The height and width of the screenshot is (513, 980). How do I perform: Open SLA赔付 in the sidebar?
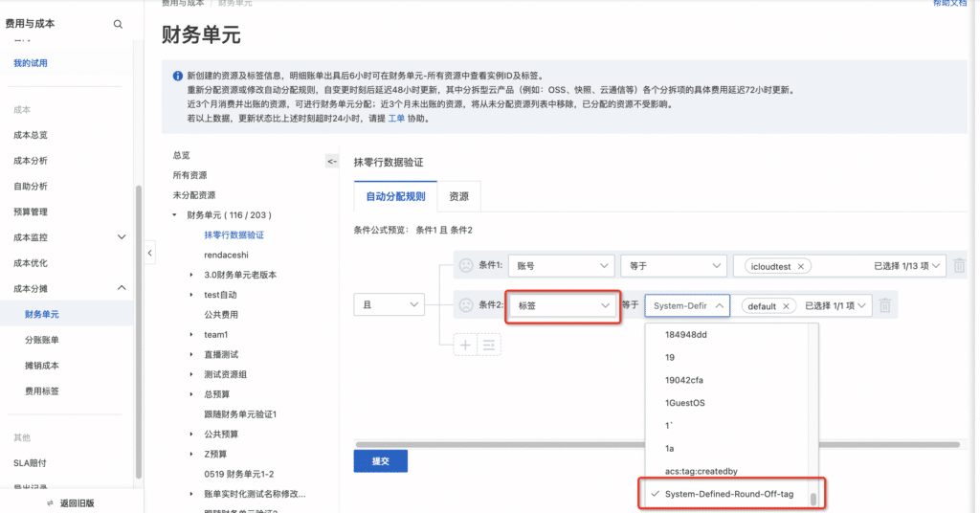click(30, 463)
